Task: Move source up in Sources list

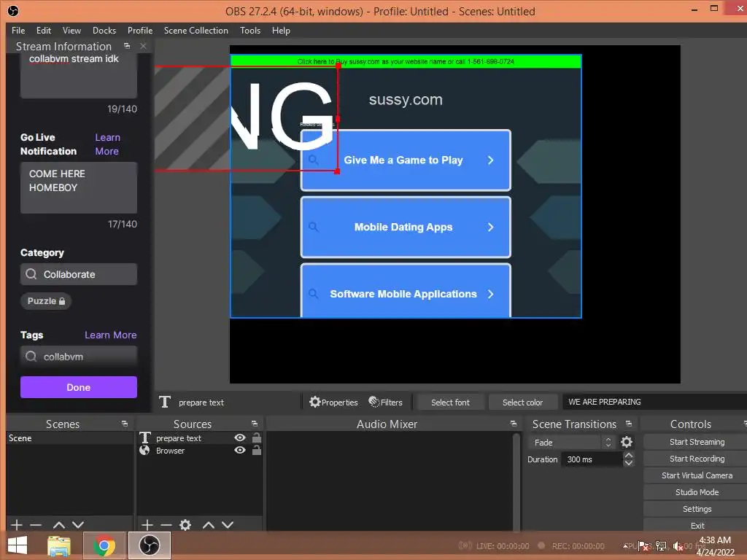Action: [x=208, y=525]
